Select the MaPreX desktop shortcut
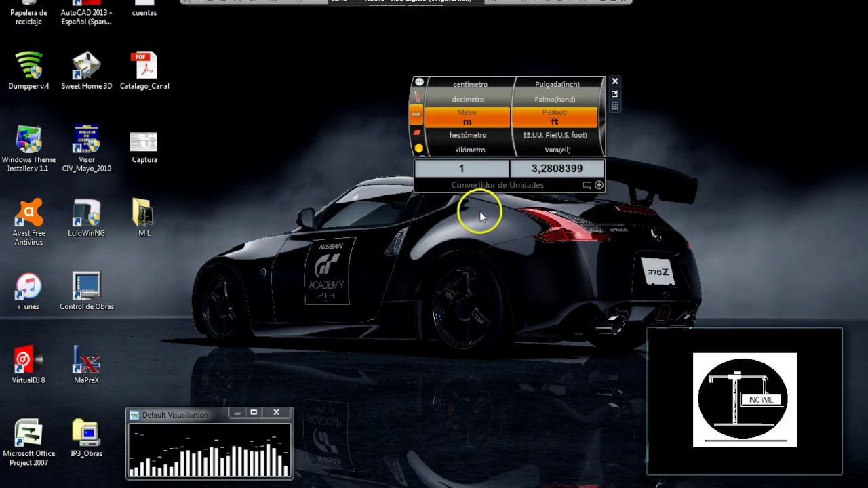868x488 pixels. (86, 365)
